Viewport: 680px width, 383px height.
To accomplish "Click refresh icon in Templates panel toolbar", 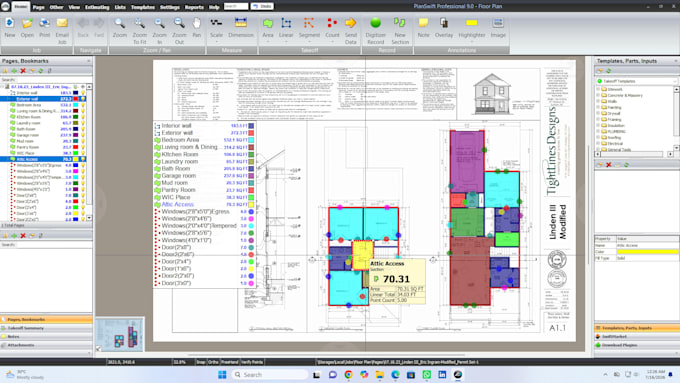I will (608, 71).
